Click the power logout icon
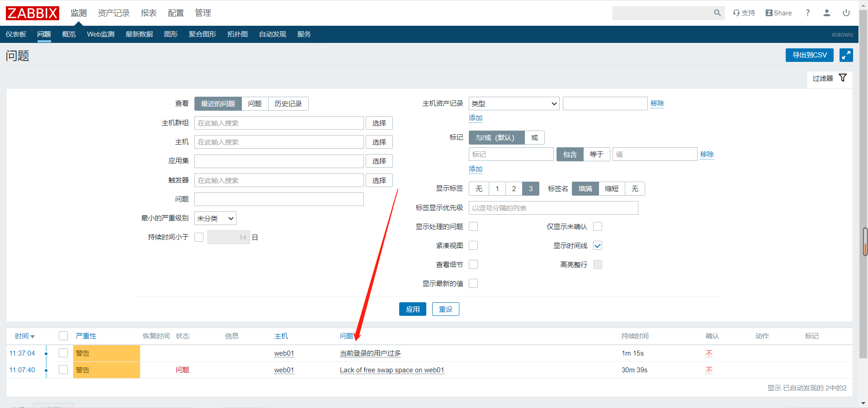The width and height of the screenshot is (868, 408). [x=846, y=13]
